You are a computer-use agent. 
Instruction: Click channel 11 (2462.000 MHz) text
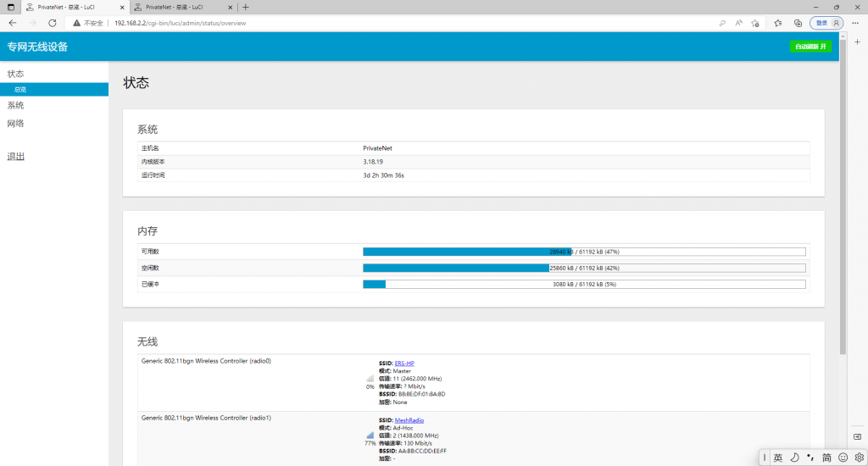click(417, 379)
